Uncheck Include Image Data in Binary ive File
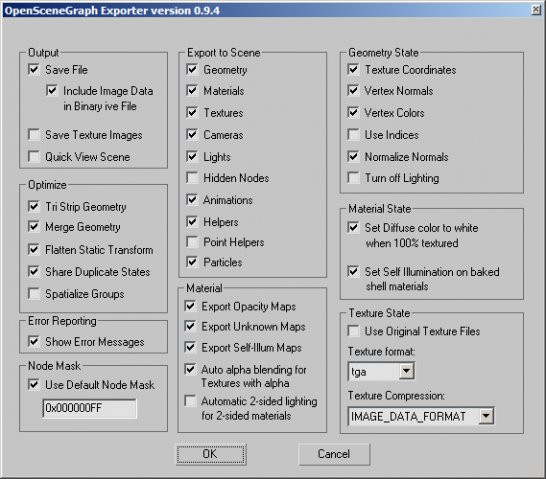The width and height of the screenshot is (546, 479). tap(52, 91)
